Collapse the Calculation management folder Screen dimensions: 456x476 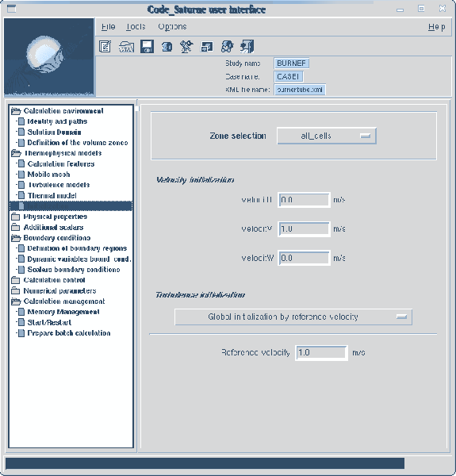point(16,301)
